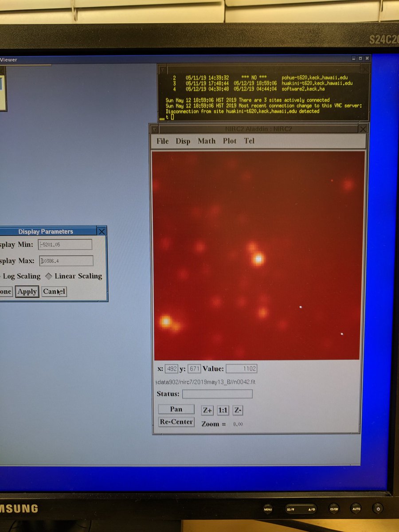Click the Status field
399x532 pixels.
tap(217, 394)
